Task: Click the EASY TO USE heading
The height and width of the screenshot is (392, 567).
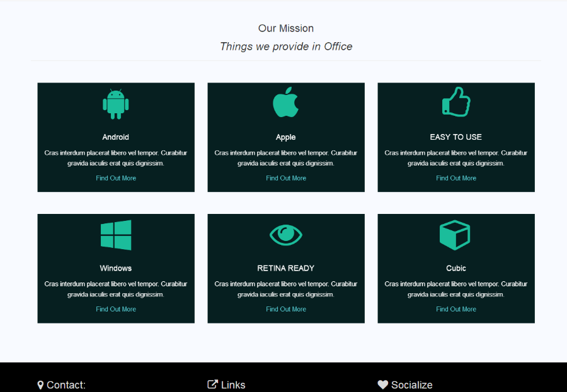Action: pos(456,137)
